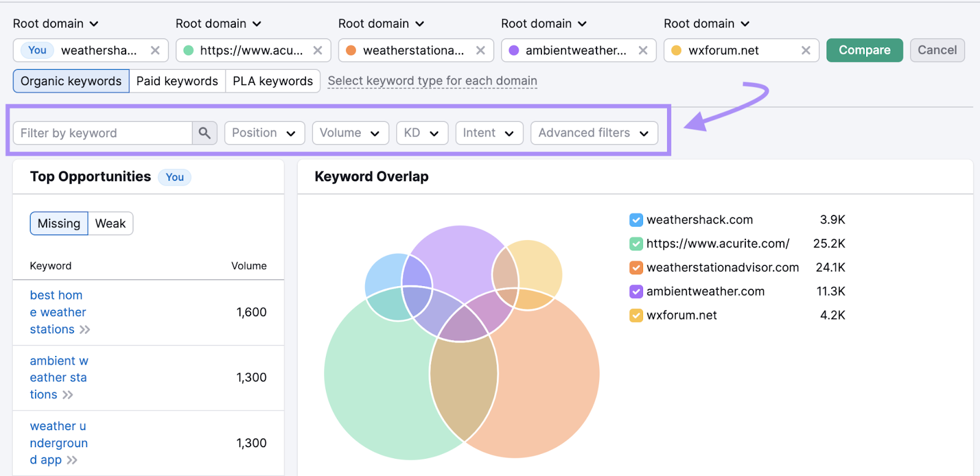
Task: Open Root domain dropdown above acurite field
Action: (219, 23)
